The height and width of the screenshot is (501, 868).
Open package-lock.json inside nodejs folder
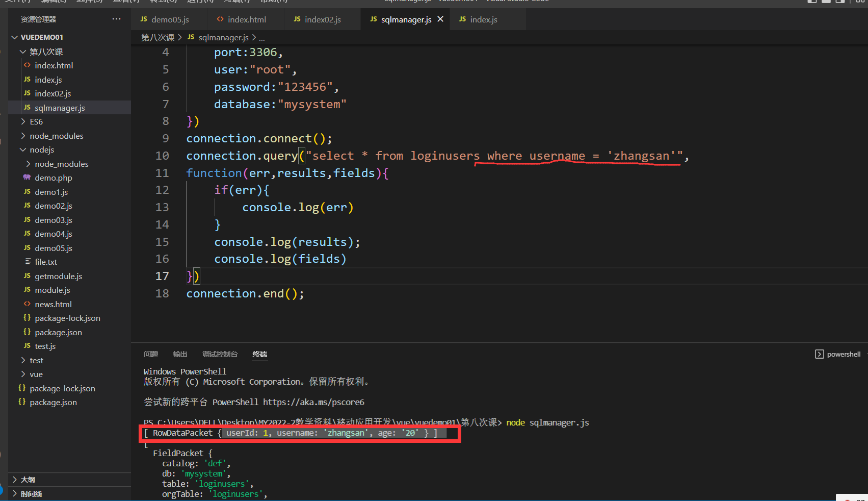[69, 318]
